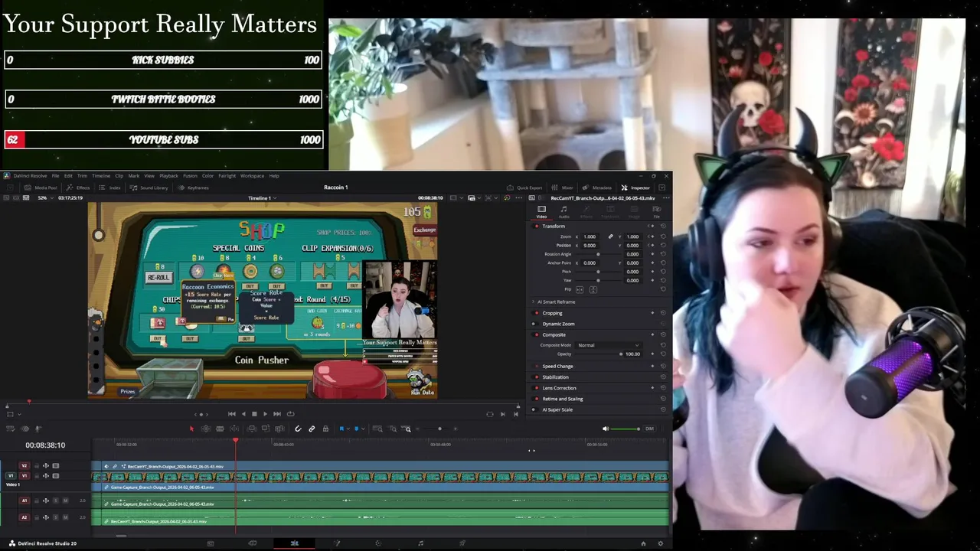
Task: Open the Fairlight music-note page icon
Action: (x=420, y=543)
